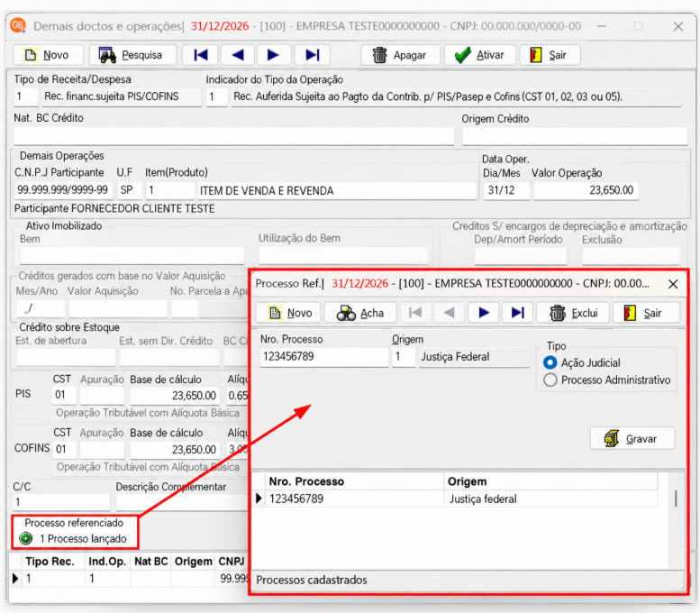Click ITEM DE VENDA E REVENDA field
This screenshot has height=613, width=700.
point(337,190)
